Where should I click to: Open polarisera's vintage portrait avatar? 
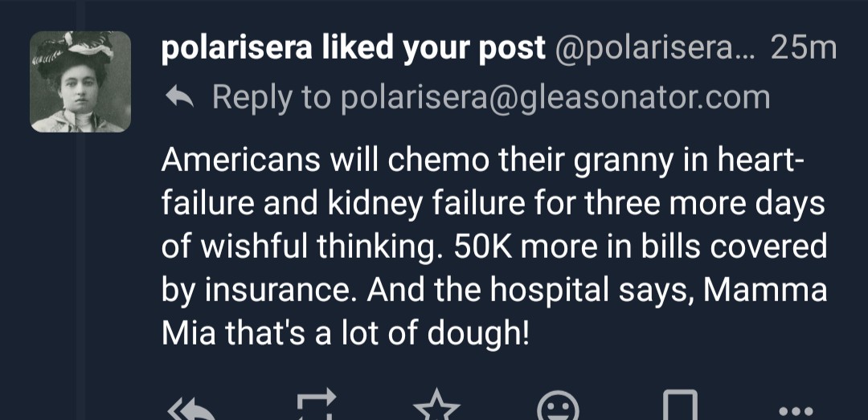80,82
